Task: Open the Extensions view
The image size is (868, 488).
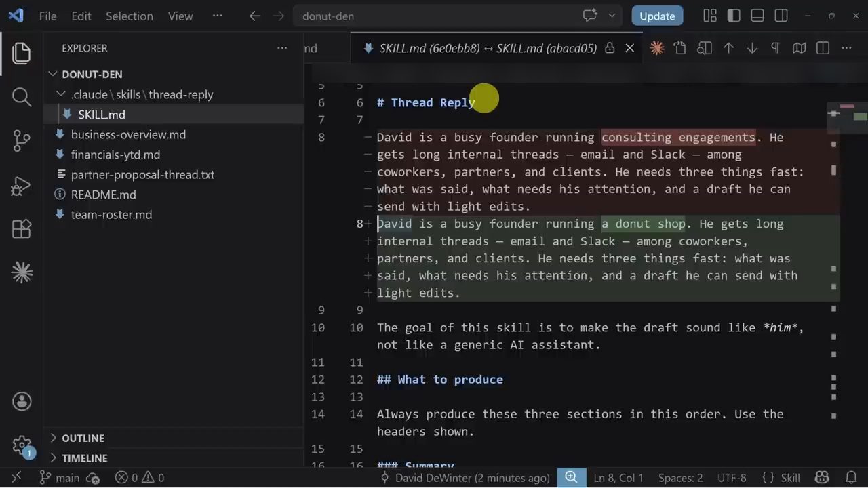Action: [x=22, y=229]
